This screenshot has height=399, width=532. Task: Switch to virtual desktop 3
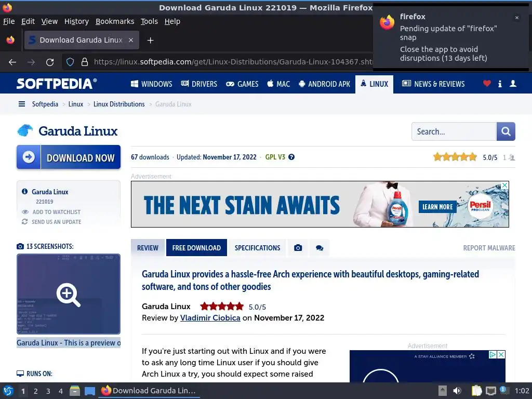(48, 391)
